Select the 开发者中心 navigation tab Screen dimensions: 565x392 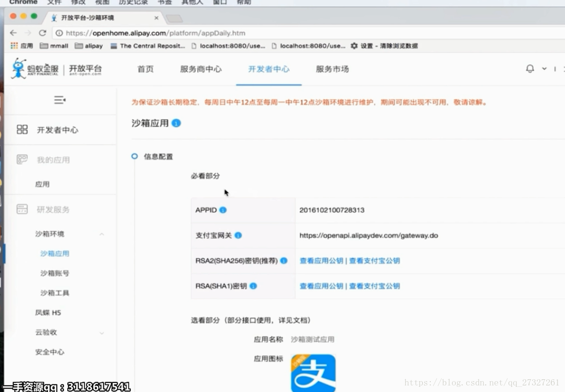pyautogui.click(x=269, y=69)
